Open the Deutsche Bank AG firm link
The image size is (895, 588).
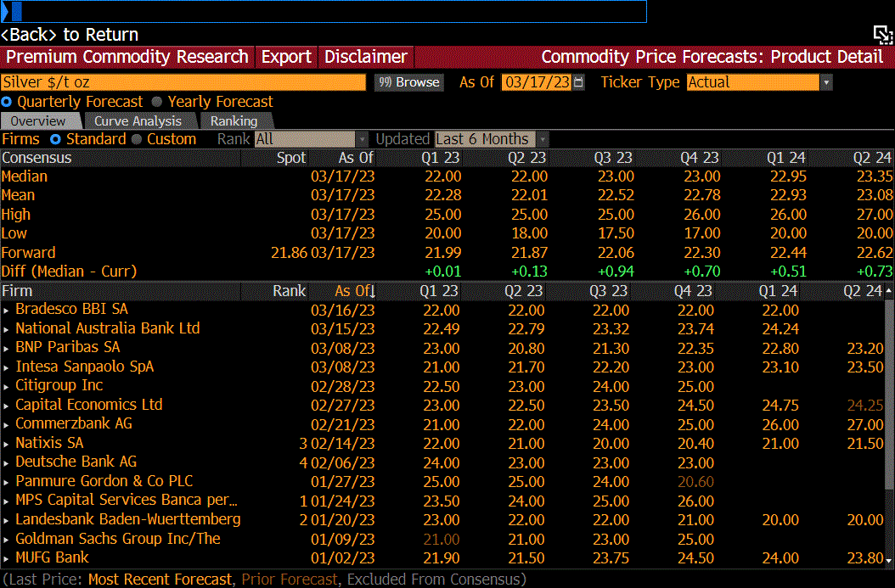[x=76, y=462]
